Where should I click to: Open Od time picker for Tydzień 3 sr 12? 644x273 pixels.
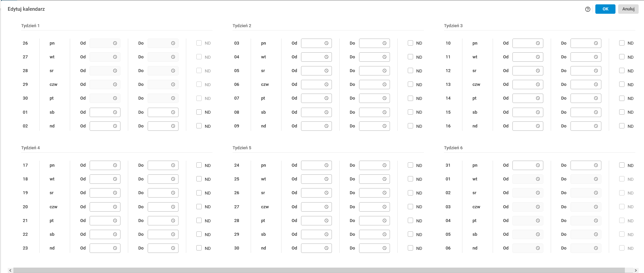[x=538, y=71]
